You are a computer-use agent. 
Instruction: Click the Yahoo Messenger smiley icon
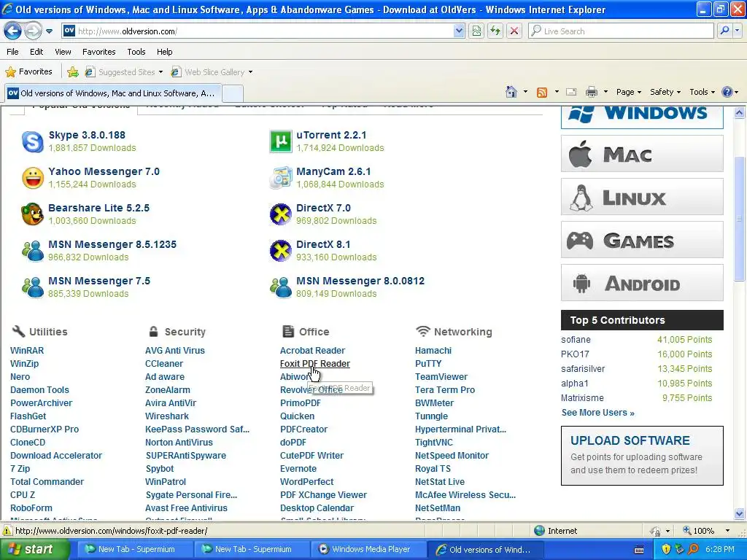point(33,178)
